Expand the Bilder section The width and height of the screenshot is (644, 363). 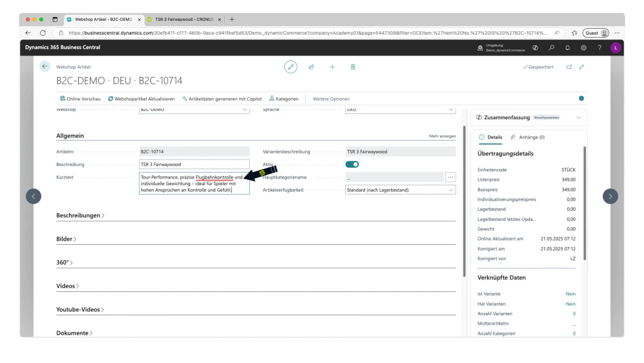(66, 239)
